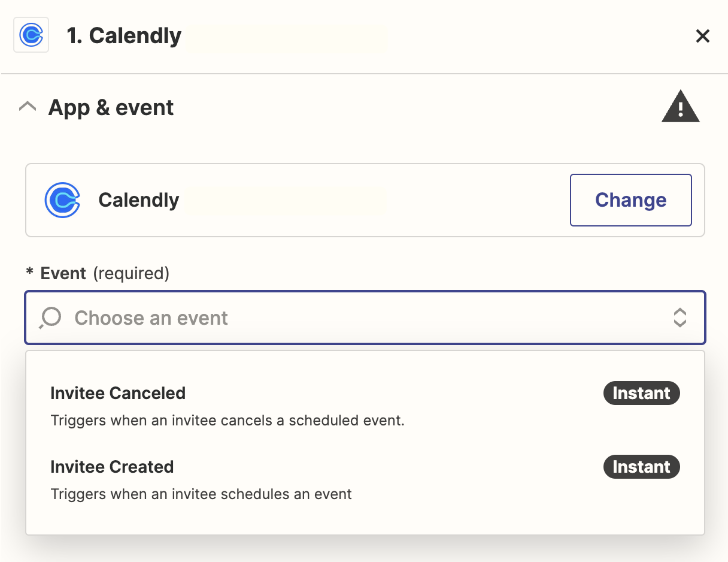Viewport: 728px width, 562px height.
Task: Click the Calendly logo in the step header
Action: 31,36
